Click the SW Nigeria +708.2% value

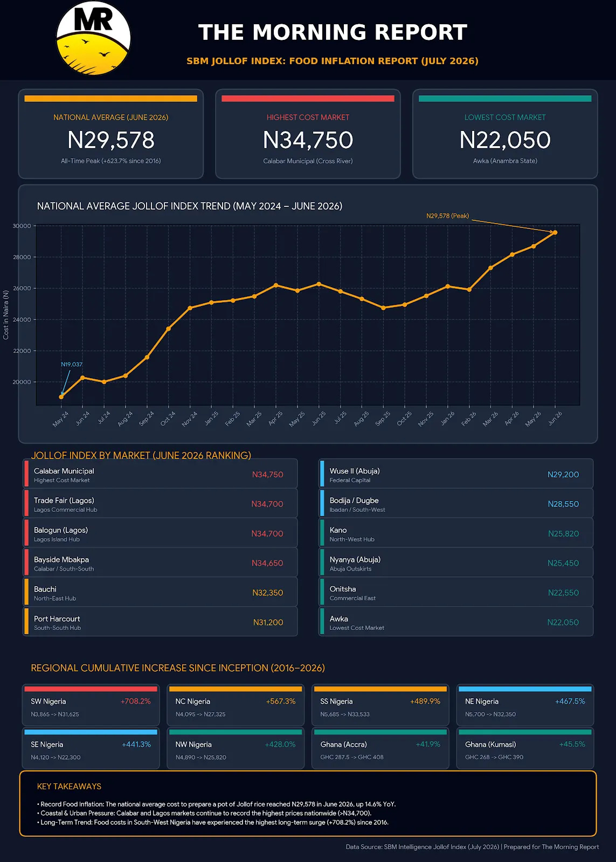point(136,701)
